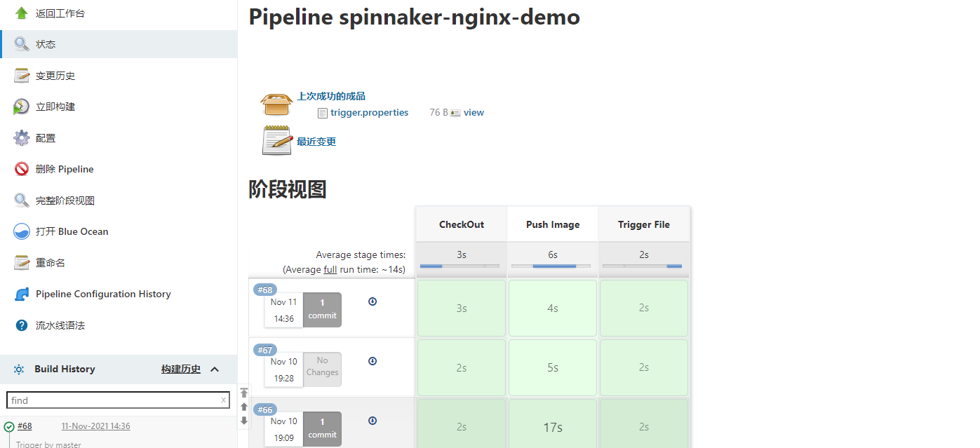Viewport: 980px width, 448px height.
Task: Clear find field with the x icon
Action: (x=223, y=400)
